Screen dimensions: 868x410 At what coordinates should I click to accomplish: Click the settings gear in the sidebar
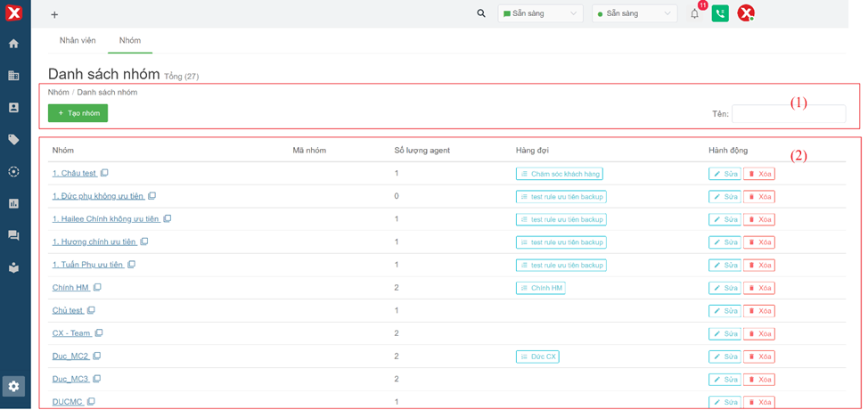pyautogui.click(x=13, y=386)
